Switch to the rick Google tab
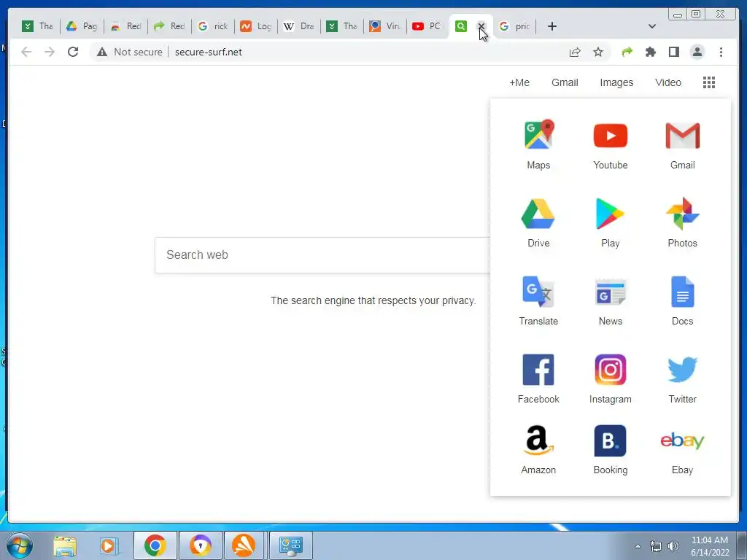 click(x=214, y=26)
